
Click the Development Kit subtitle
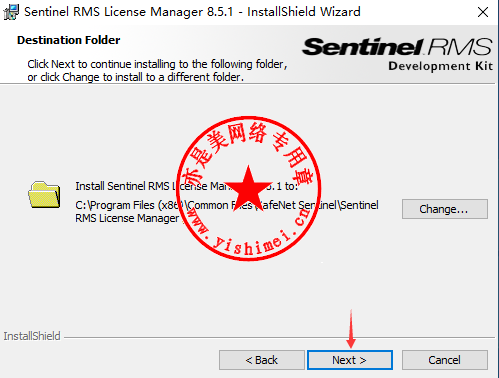440,66
